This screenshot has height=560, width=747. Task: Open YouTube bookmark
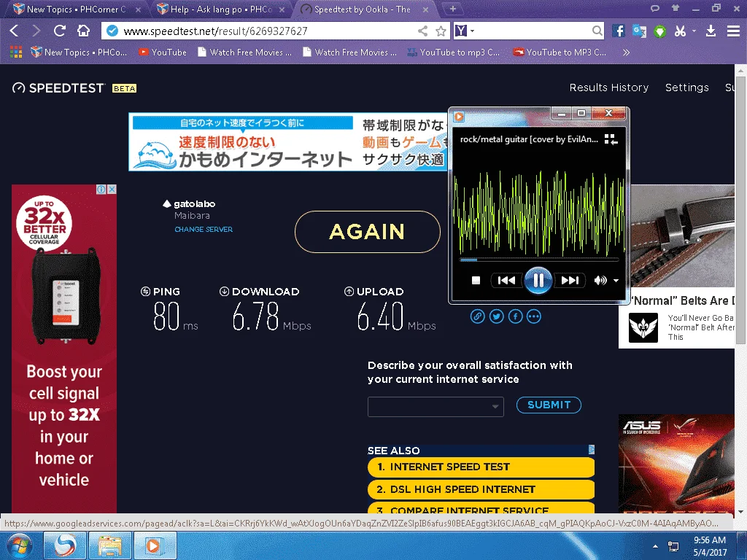pos(163,52)
